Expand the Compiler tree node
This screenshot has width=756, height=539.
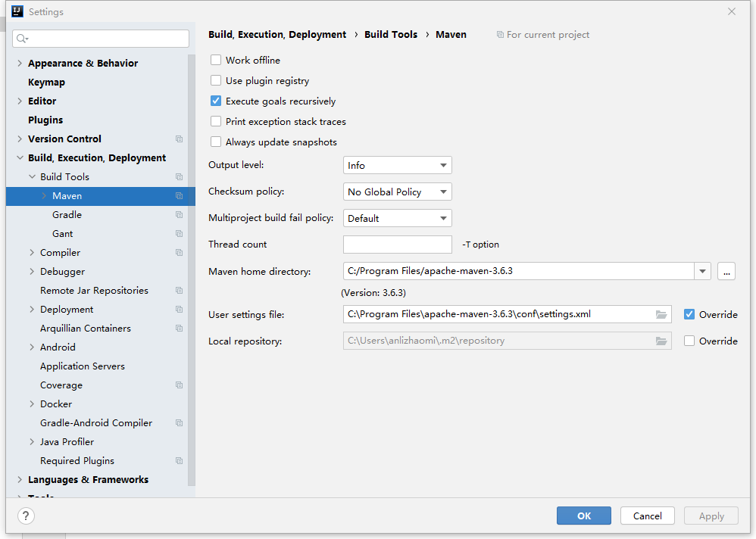click(x=32, y=253)
